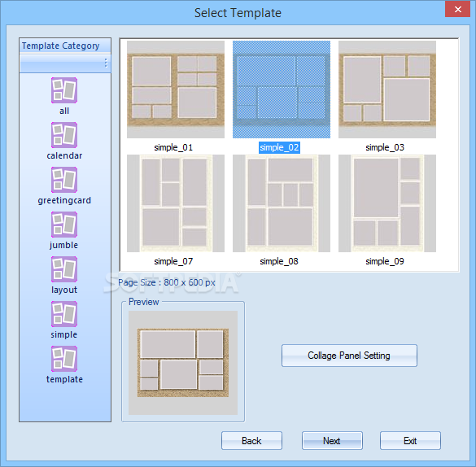Click the 'greetingcard' category label
This screenshot has height=467, width=476.
click(64, 201)
